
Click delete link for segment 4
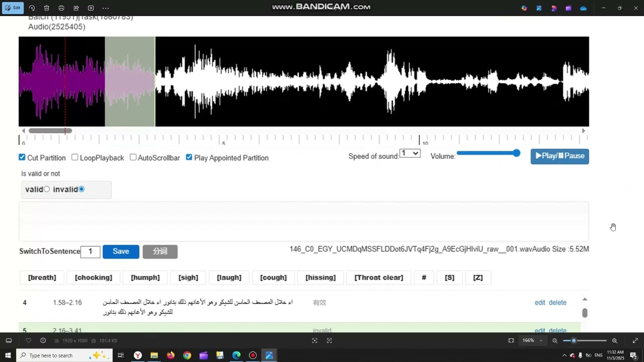557,303
